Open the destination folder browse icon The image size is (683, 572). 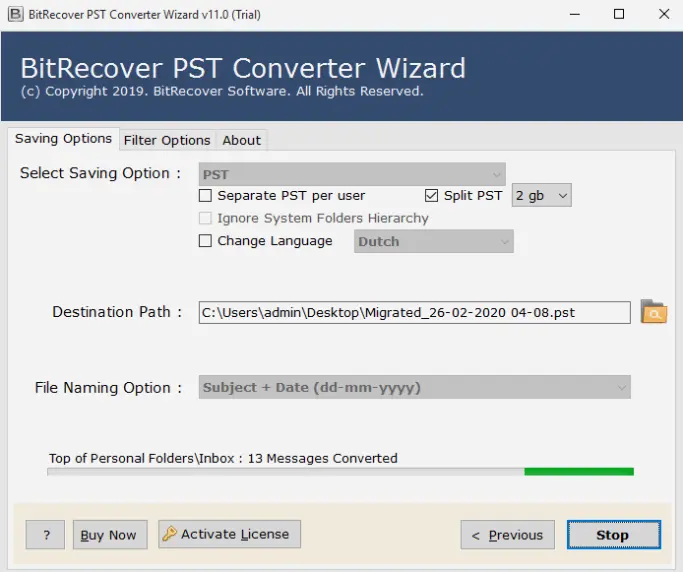(653, 312)
